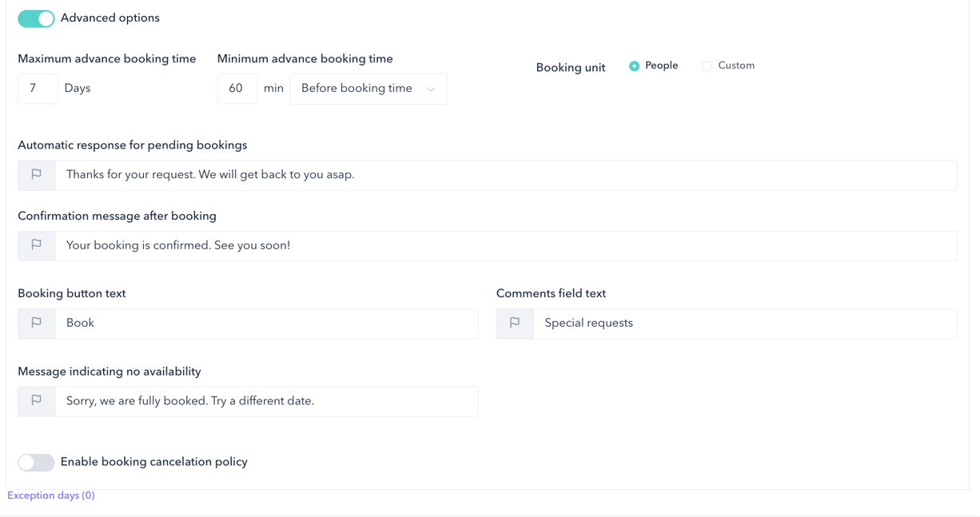Click the chevron on the Before booking time selector
Screen dimensions: 980x517
click(x=432, y=89)
